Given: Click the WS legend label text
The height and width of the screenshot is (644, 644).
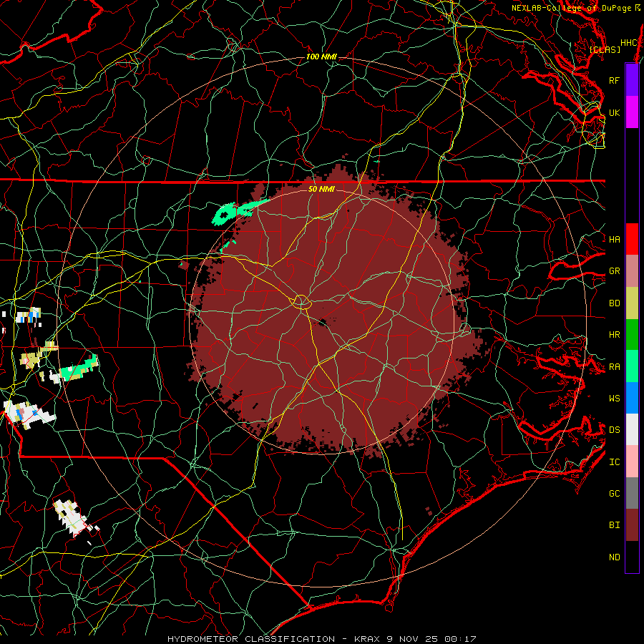Looking at the screenshot, I should (614, 398).
